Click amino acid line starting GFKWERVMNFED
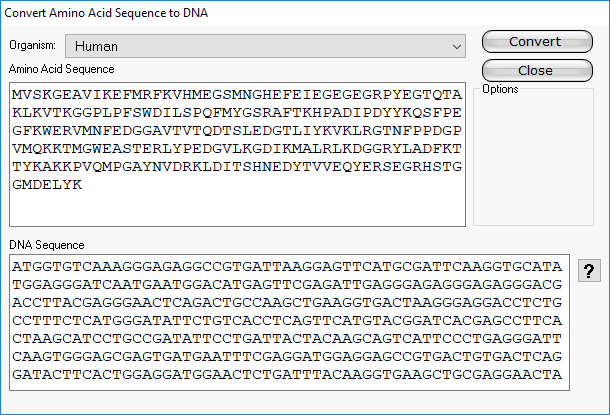Screen dimensions: 610x415 (237, 130)
